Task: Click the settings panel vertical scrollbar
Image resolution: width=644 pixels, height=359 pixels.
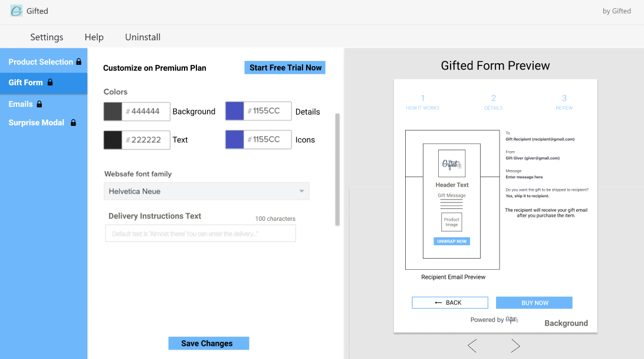Action: pyautogui.click(x=337, y=169)
